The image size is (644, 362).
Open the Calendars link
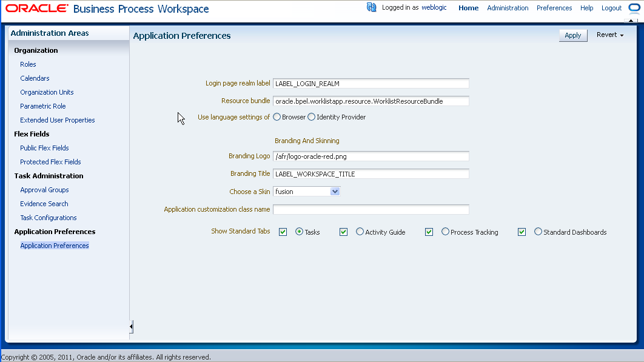click(x=35, y=78)
